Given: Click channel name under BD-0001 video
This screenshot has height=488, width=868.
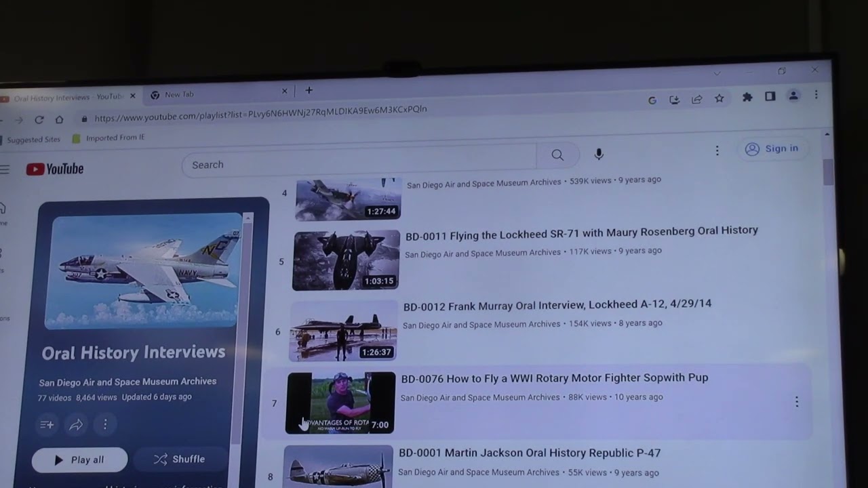Looking at the screenshot, I should [479, 472].
